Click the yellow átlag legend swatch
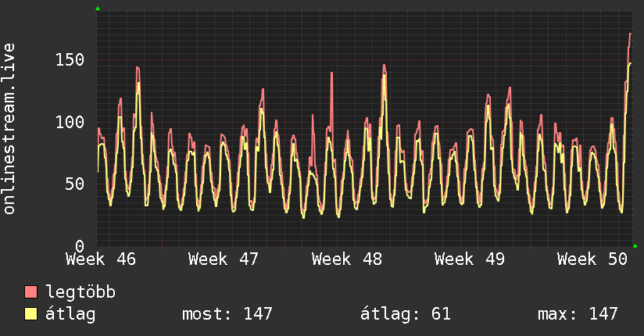The width and height of the screenshot is (644, 336). [x=31, y=314]
